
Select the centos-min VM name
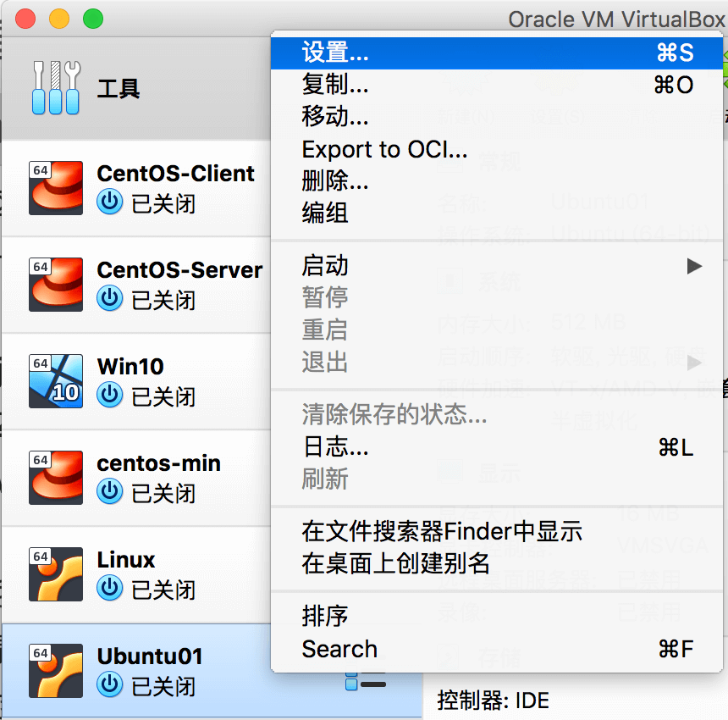[x=159, y=463]
